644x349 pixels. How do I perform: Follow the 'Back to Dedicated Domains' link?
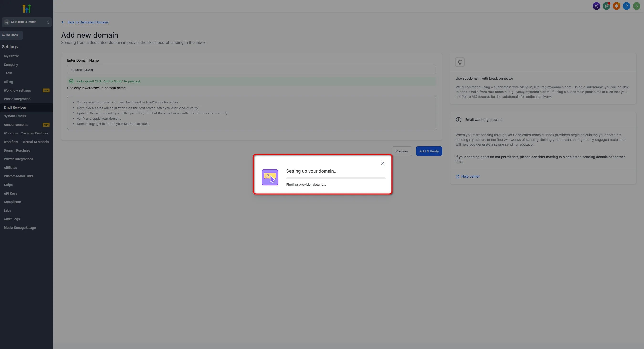(85, 22)
